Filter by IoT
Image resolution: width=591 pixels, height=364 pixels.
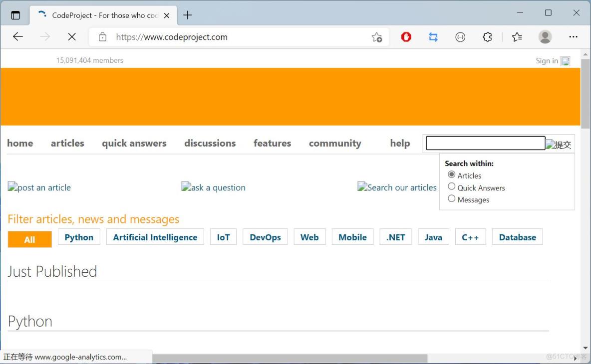point(223,237)
